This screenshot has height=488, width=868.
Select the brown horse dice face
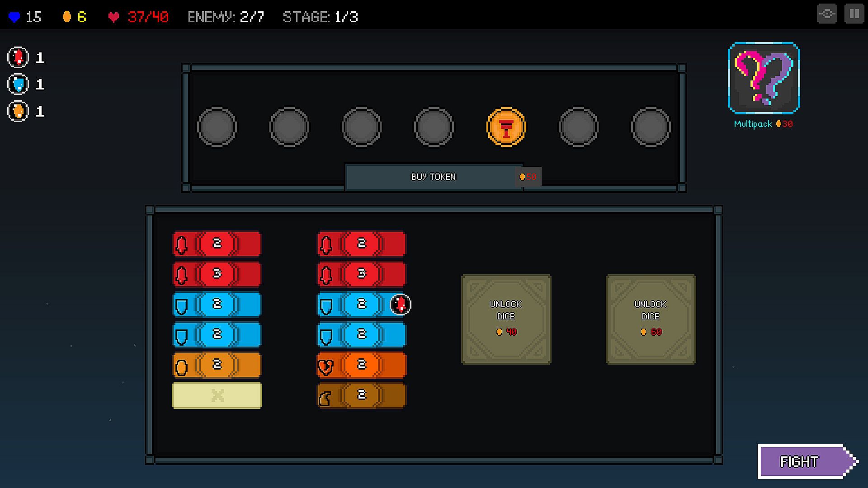[x=362, y=395]
